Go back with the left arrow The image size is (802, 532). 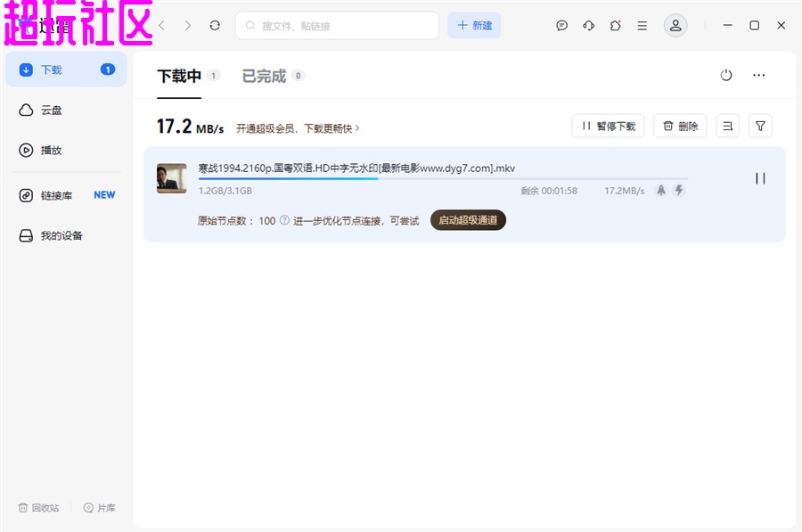coord(161,25)
